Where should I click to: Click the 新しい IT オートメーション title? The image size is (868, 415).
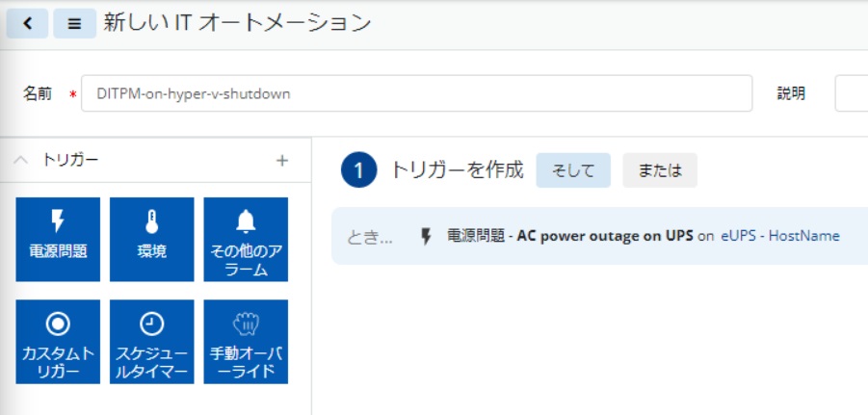click(x=237, y=23)
